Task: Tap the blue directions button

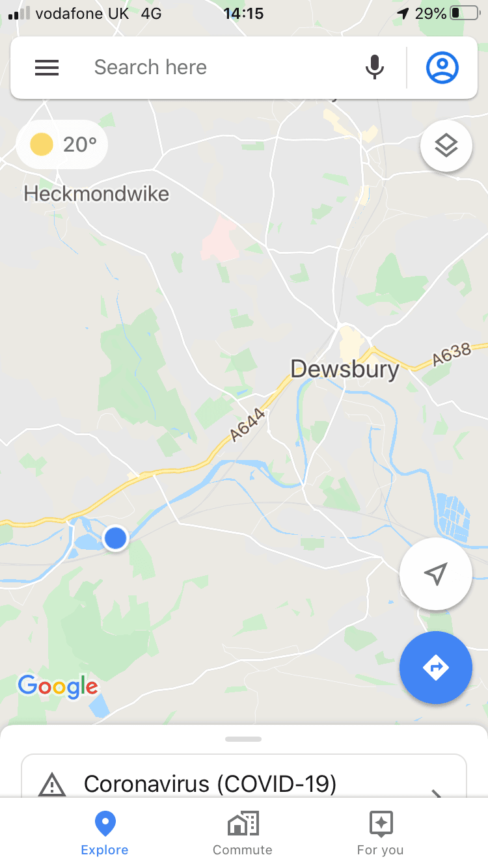Action: click(436, 668)
